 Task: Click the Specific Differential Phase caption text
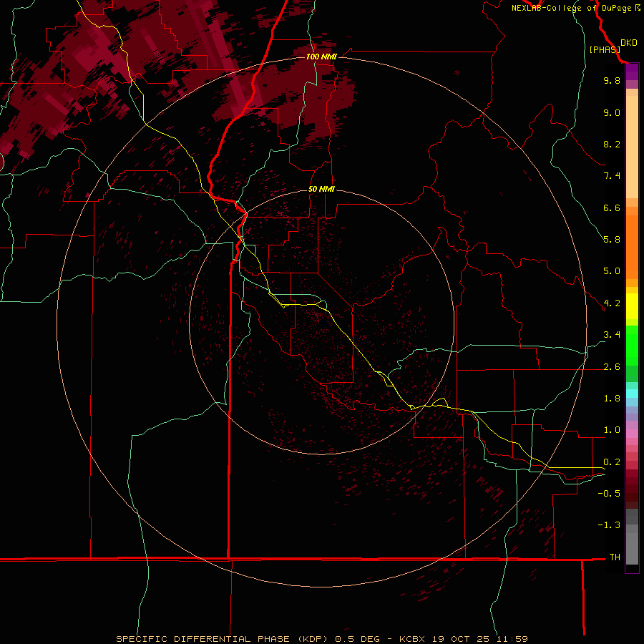tap(321, 639)
